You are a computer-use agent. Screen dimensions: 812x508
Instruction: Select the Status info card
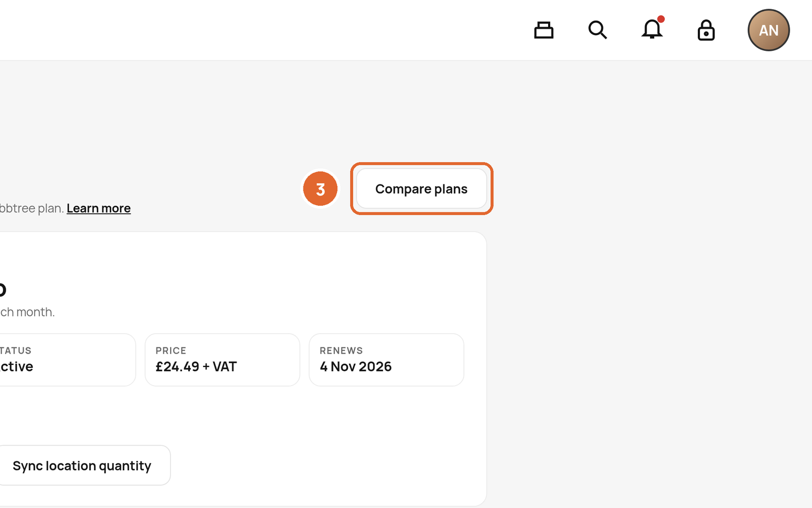tap(67, 360)
